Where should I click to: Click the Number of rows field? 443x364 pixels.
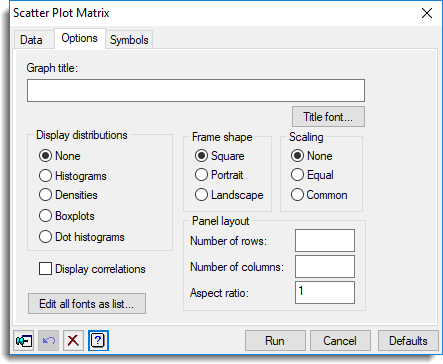pos(325,240)
